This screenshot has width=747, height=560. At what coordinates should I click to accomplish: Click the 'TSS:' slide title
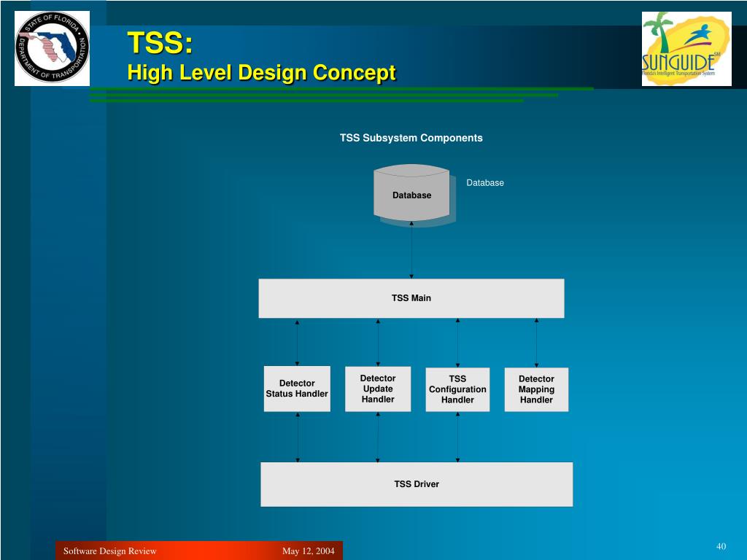(160, 42)
